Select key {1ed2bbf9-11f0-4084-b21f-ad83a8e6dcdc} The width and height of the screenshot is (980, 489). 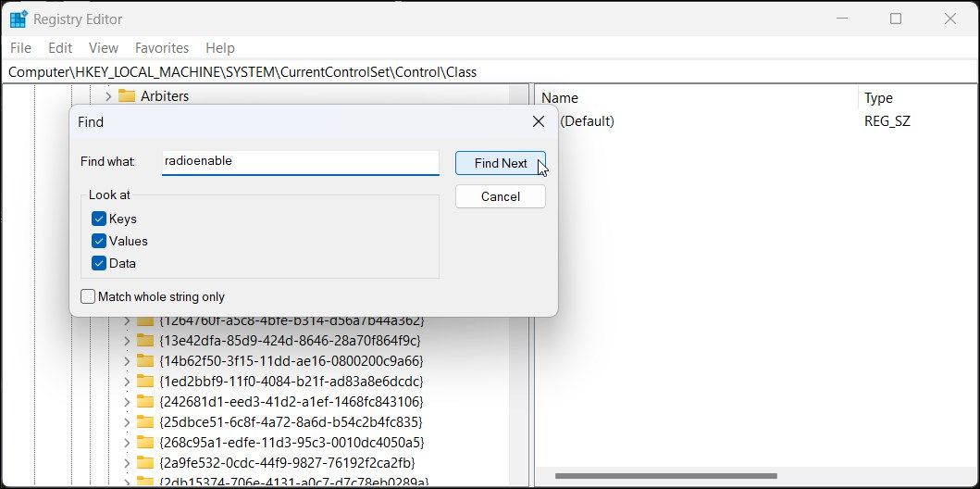click(292, 381)
